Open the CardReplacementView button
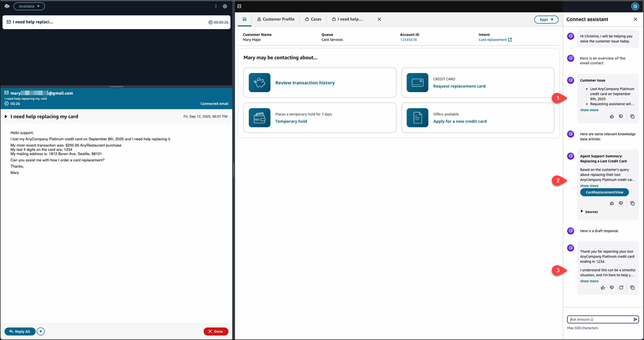 604,192
